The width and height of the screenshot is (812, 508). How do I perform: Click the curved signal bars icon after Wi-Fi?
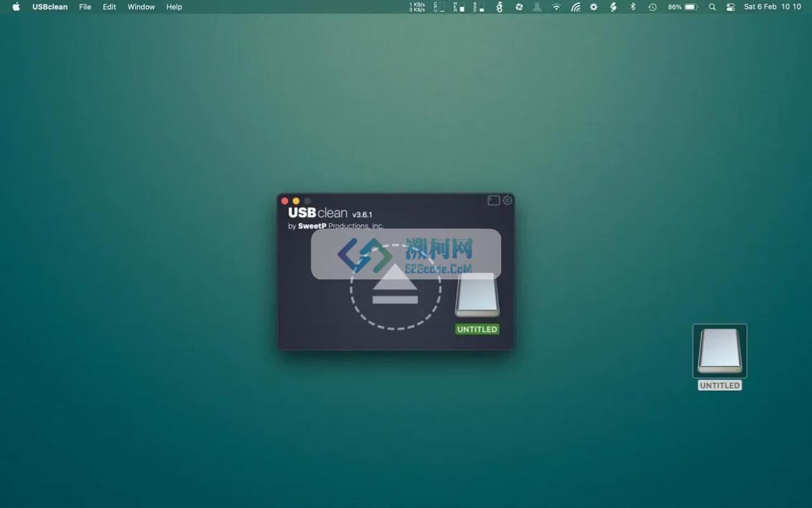575,7
